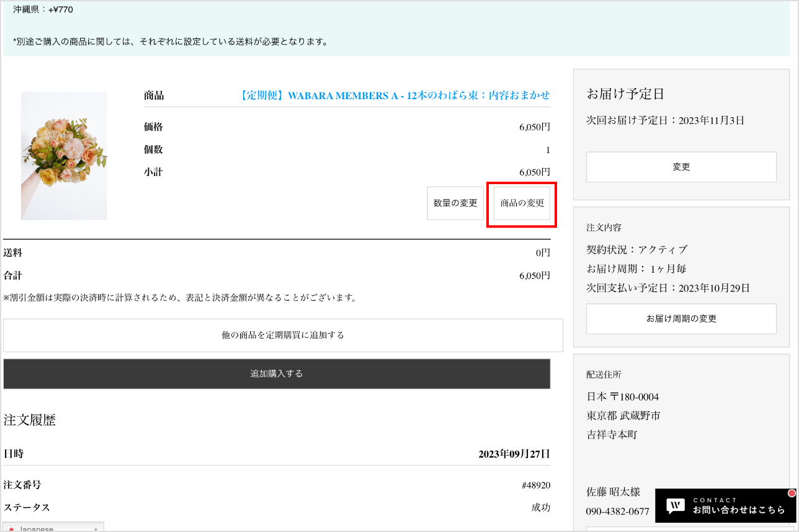This screenshot has width=799, height=532.
Task: Click the W chat bubble contact icon
Action: pyautogui.click(x=676, y=505)
